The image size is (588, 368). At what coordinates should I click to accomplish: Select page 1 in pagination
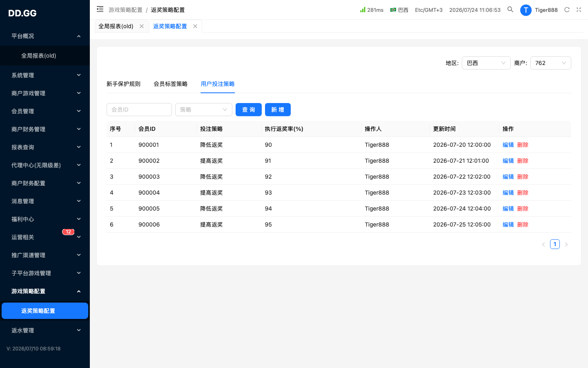pyautogui.click(x=555, y=244)
